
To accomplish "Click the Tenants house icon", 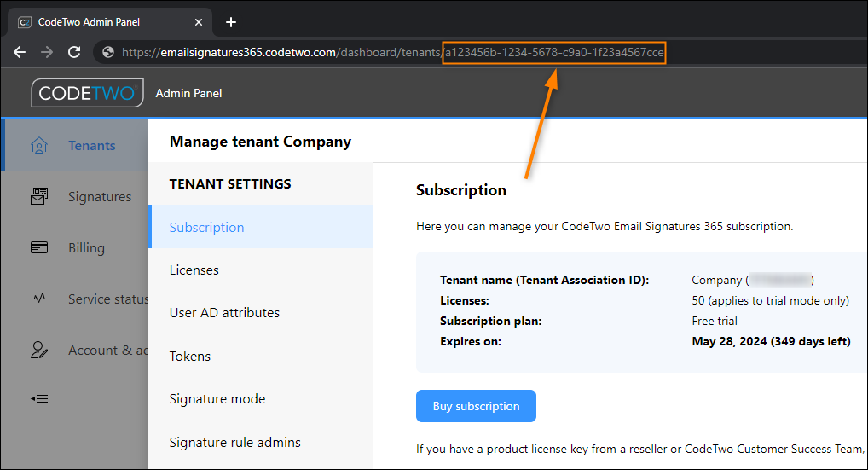I will coord(38,145).
